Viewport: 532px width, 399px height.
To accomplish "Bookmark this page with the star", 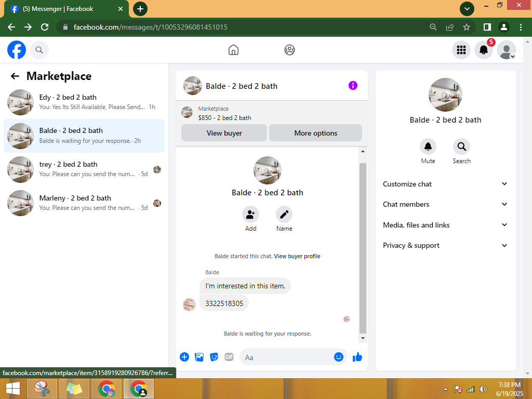I will tap(467, 27).
